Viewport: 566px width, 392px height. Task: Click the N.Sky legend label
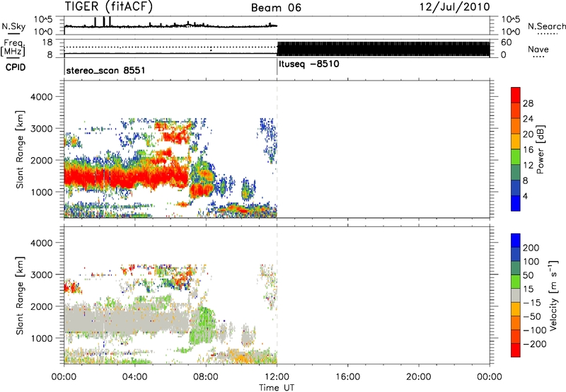pyautogui.click(x=13, y=26)
